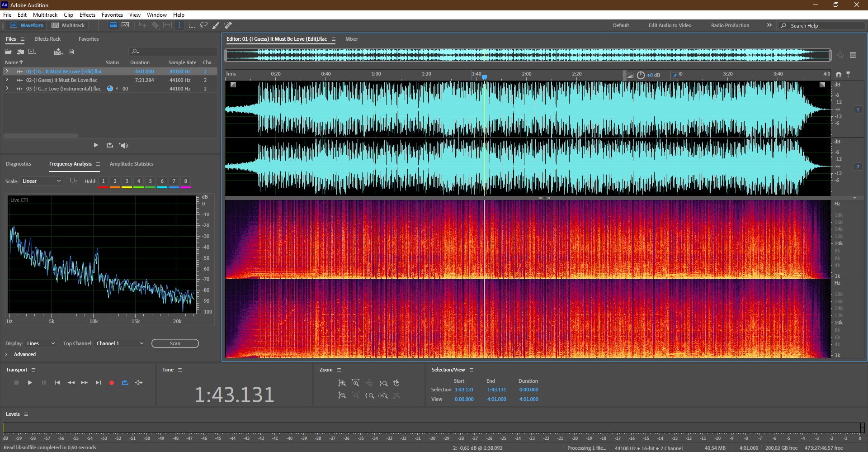Viewport: 868px width, 452px height.
Task: Click the Files panel Loop Playback icon
Action: pos(109,145)
